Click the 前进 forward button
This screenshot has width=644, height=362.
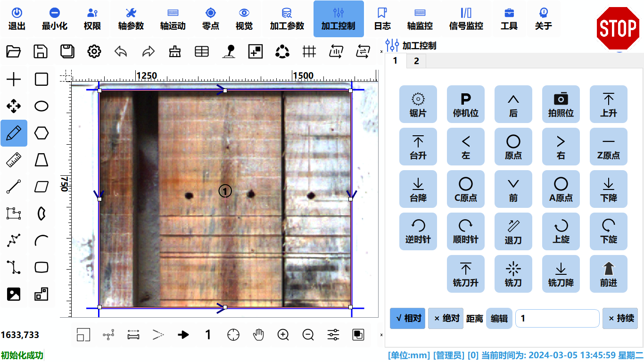tap(609, 274)
